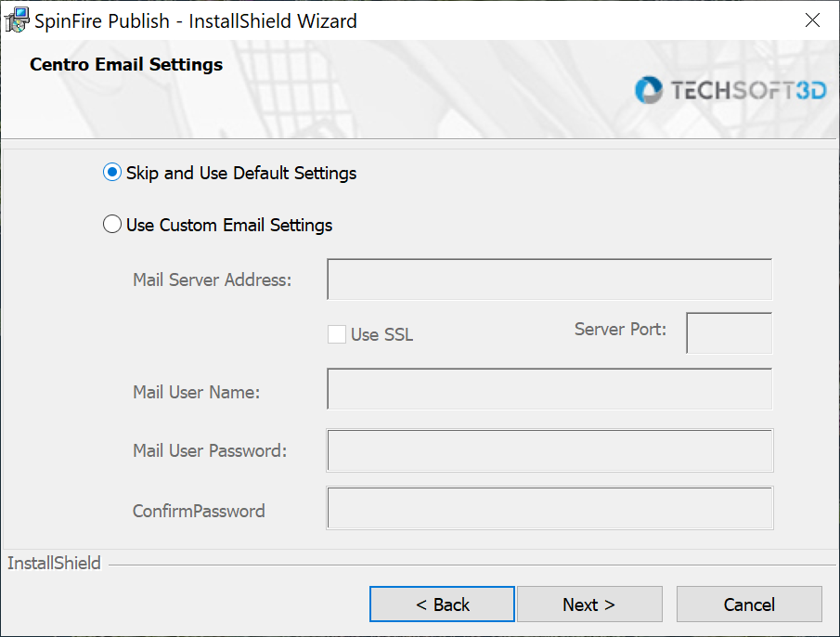Image resolution: width=840 pixels, height=637 pixels.
Task: Cancel the installation
Action: point(749,604)
